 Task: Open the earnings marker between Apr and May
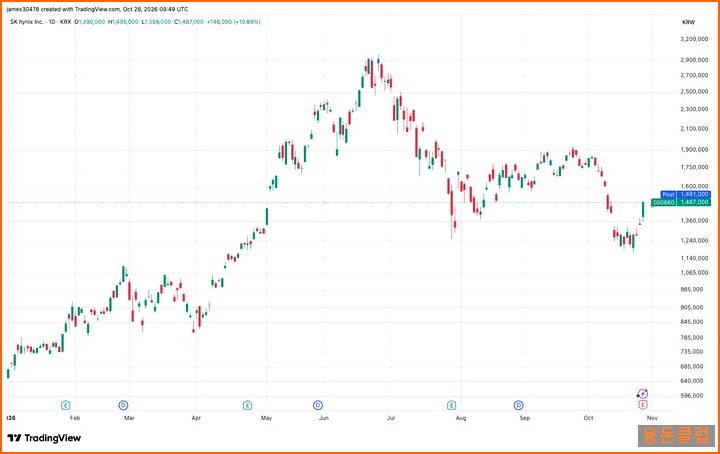pyautogui.click(x=248, y=405)
